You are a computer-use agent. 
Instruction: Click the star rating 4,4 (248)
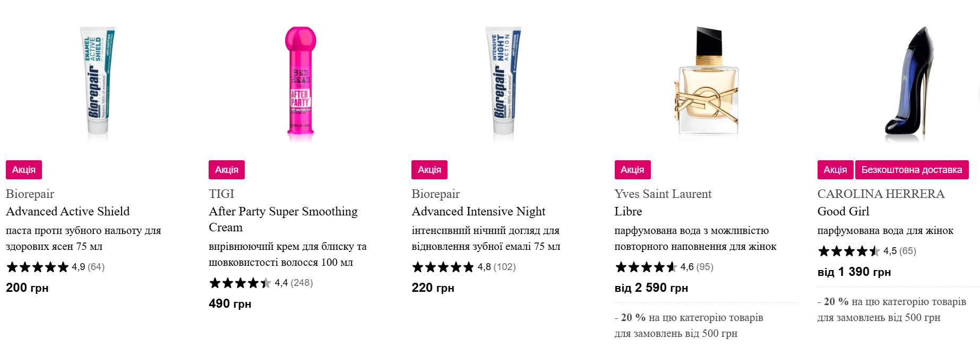pos(261,283)
